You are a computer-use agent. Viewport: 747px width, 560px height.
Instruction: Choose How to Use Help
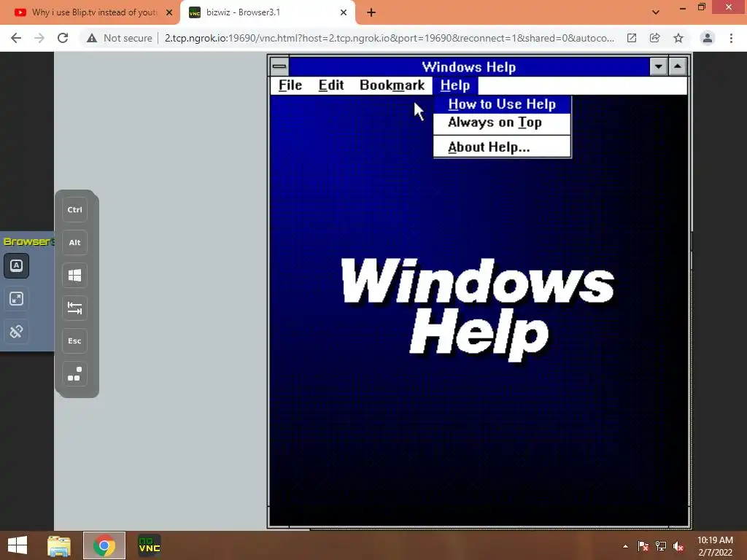coord(502,104)
